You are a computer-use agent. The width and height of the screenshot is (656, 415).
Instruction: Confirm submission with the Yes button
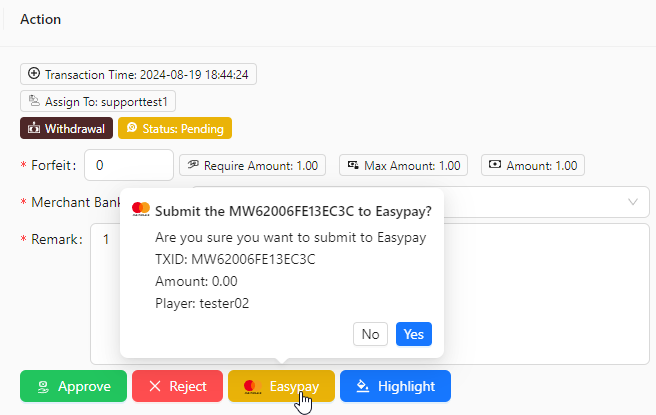414,334
